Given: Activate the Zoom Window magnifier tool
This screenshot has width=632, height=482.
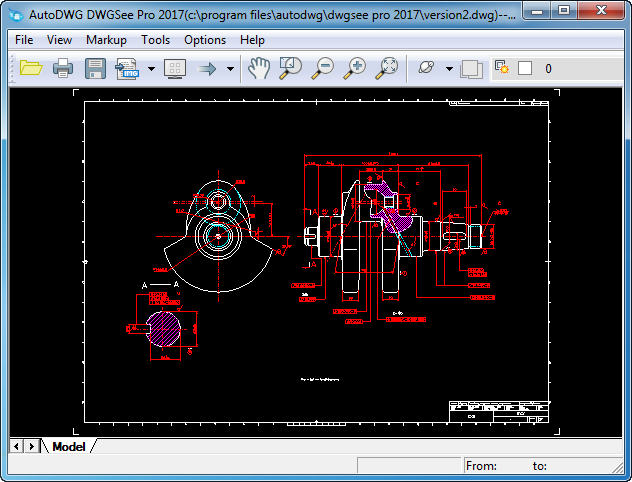Looking at the screenshot, I should point(290,68).
